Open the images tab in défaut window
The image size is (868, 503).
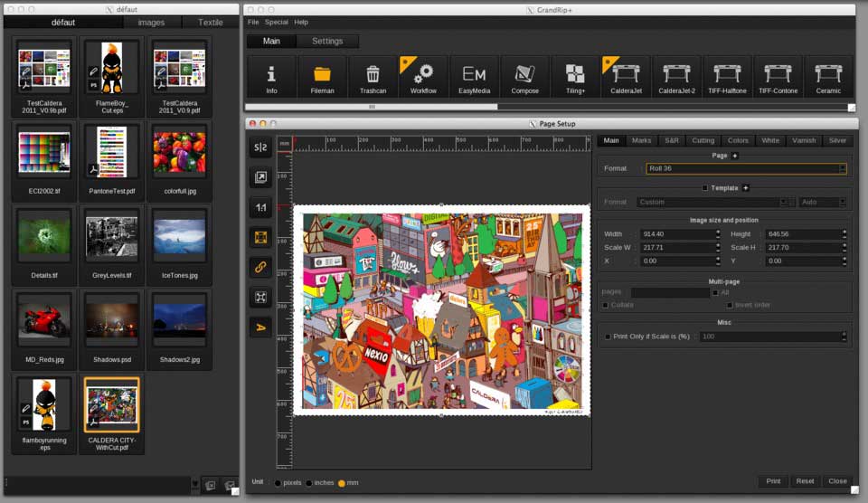pos(151,22)
